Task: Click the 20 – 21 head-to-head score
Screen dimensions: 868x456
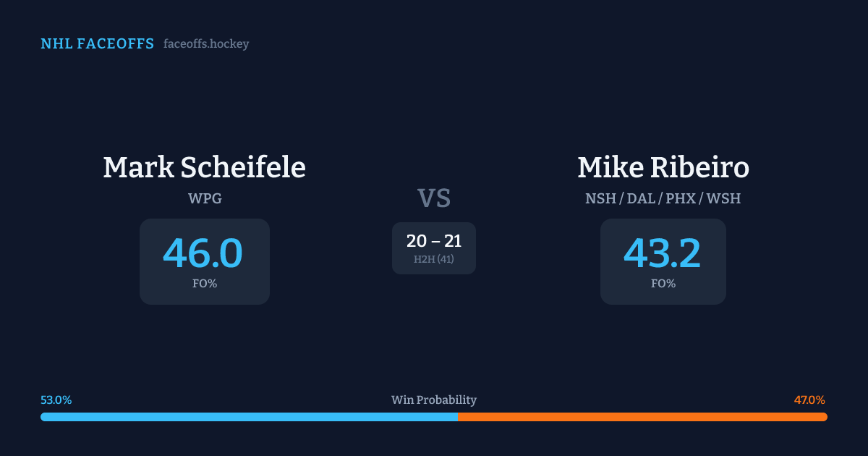Action: [434, 242]
